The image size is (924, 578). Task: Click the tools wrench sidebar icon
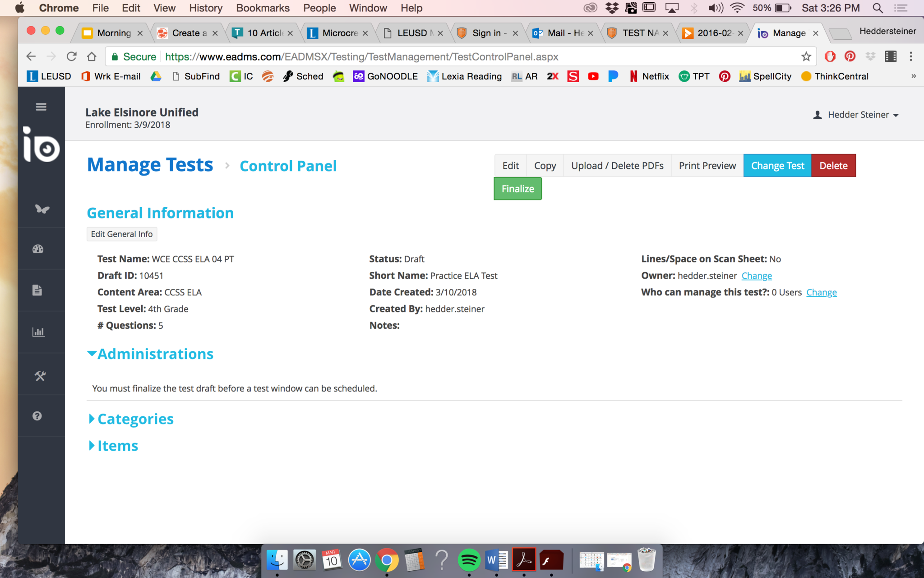(x=40, y=376)
